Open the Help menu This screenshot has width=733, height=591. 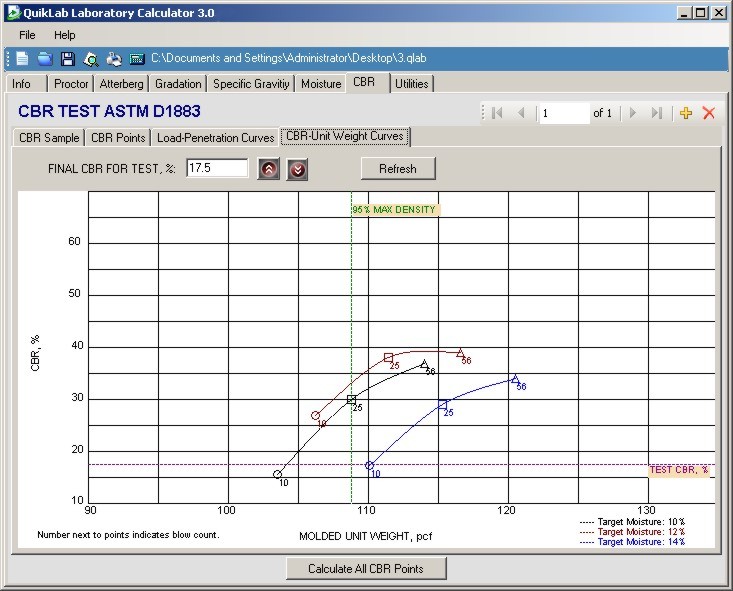(x=65, y=35)
